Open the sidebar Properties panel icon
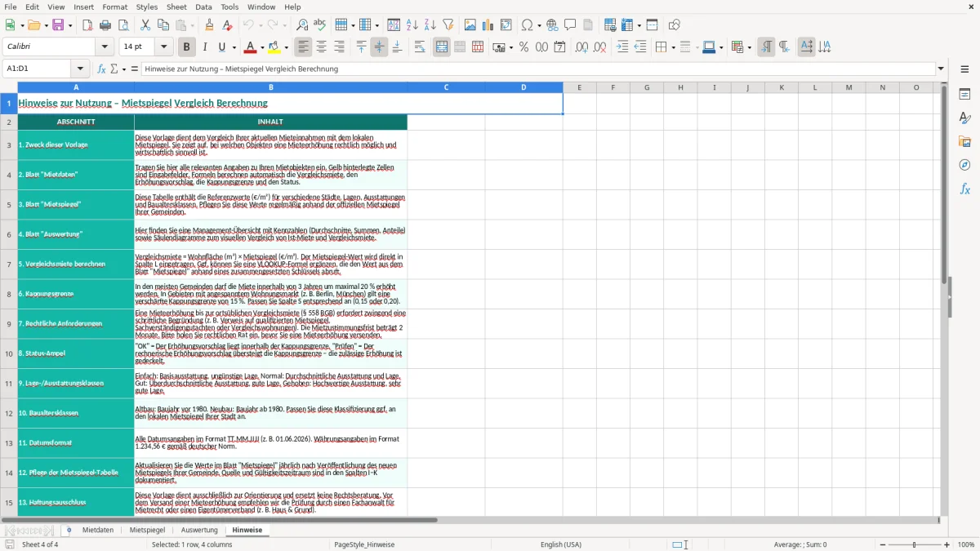Viewport: 980px width, 551px height. (x=964, y=95)
